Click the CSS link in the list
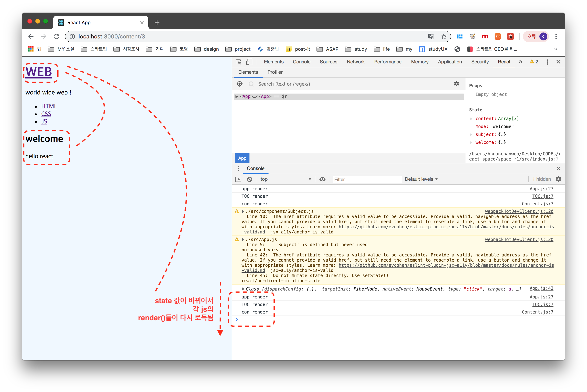Screen dimensions: 587x392 click(x=46, y=114)
